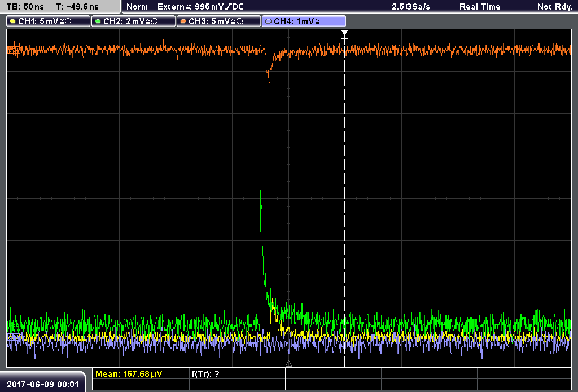The image size is (578, 392).
Task: Click the trigger time triangle at bottom of grid
Action: click(288, 364)
